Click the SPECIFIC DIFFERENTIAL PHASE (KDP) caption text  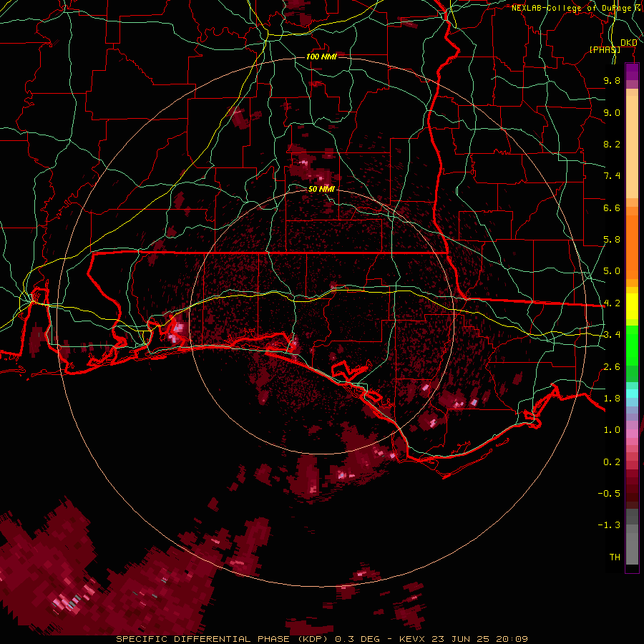(223, 639)
